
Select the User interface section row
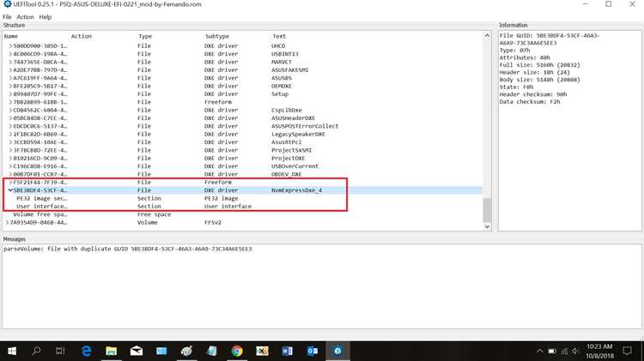(242, 207)
